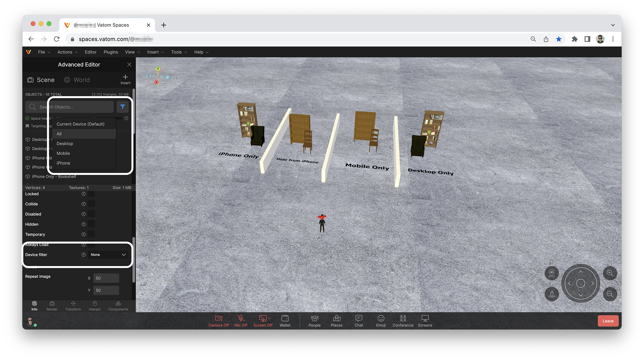Turn on camera with Camera Off icon
This screenshot has width=644, height=359.
[x=219, y=318]
